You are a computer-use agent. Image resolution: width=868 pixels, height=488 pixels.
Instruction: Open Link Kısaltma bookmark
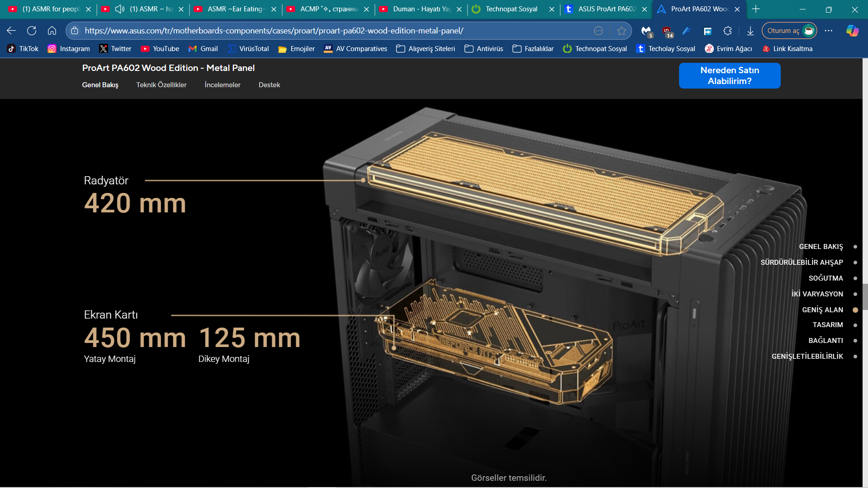[787, 49]
